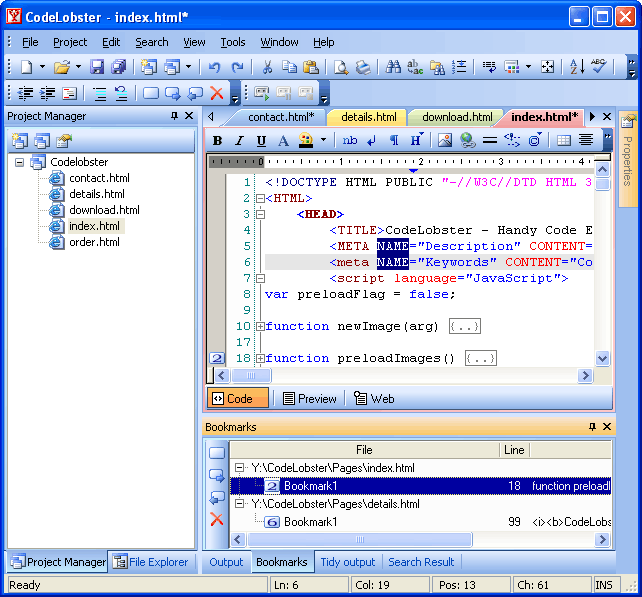This screenshot has height=597, width=642.
Task: Toggle Underline formatting button
Action: 261,141
